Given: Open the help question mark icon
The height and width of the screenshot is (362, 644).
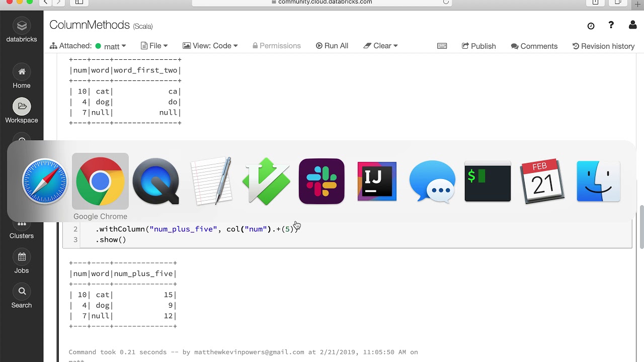Looking at the screenshot, I should 611,25.
